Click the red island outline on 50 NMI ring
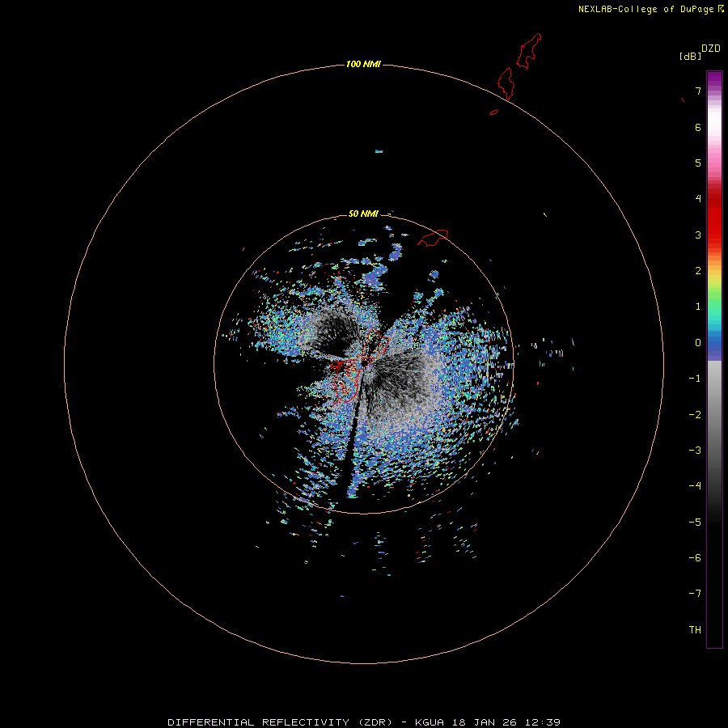 (x=433, y=238)
